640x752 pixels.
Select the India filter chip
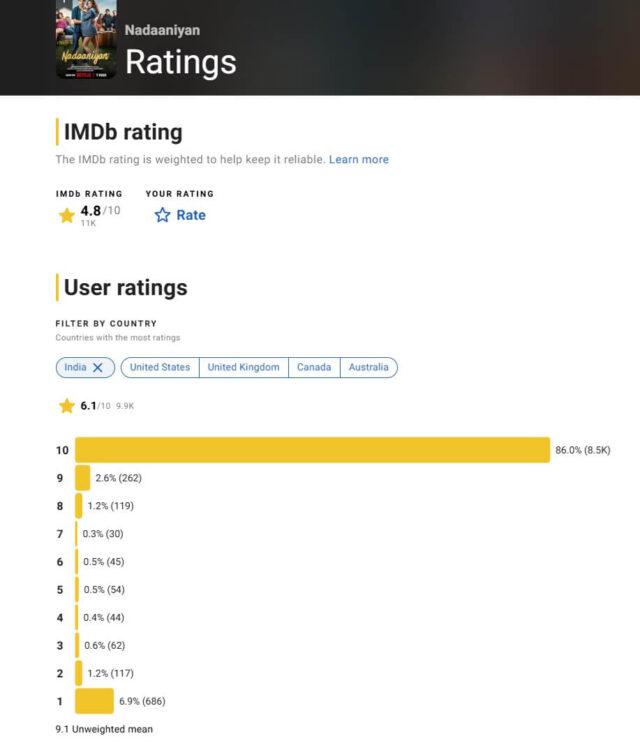(75, 368)
